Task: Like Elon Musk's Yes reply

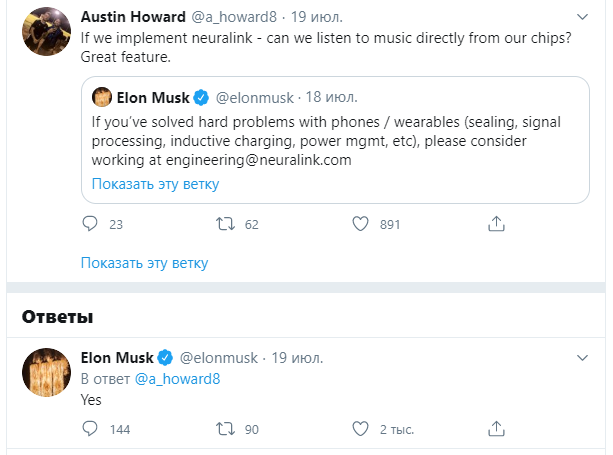Action: click(x=362, y=429)
